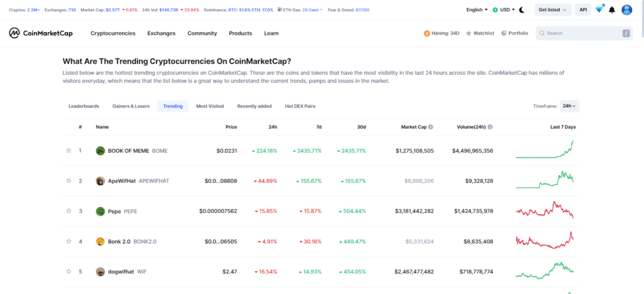Click BOOK OF MEME 7-day chart

tap(545, 150)
